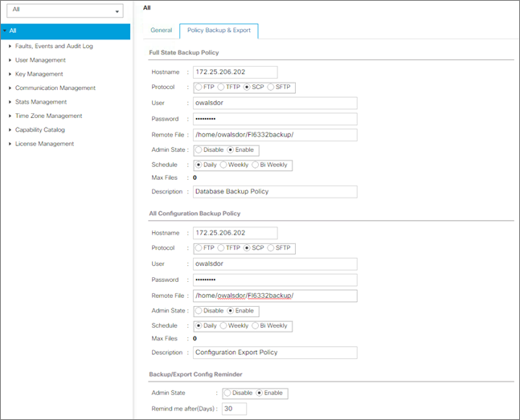Click Full State Backup Remote File field
Viewport: 520px width, 420px height.
pyautogui.click(x=275, y=135)
